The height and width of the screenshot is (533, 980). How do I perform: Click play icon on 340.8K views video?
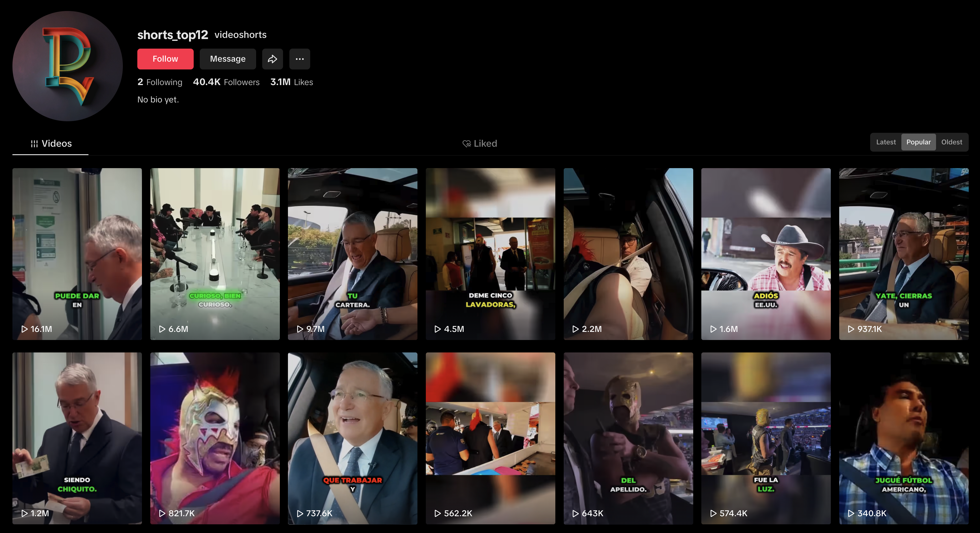click(851, 513)
